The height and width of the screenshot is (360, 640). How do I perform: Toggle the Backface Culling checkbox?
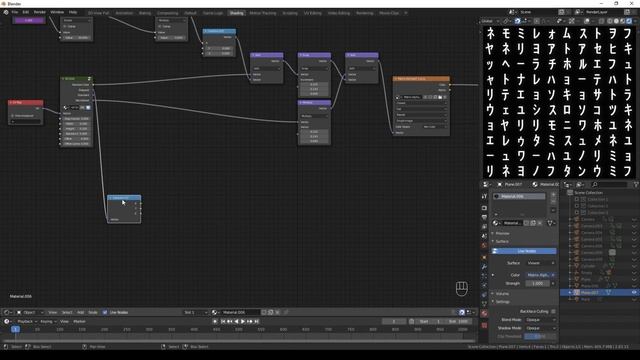(x=553, y=311)
